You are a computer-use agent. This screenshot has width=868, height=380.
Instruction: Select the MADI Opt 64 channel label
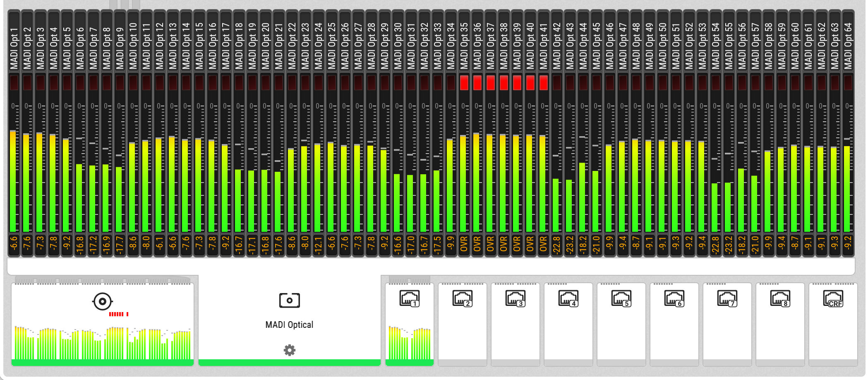[x=848, y=46]
